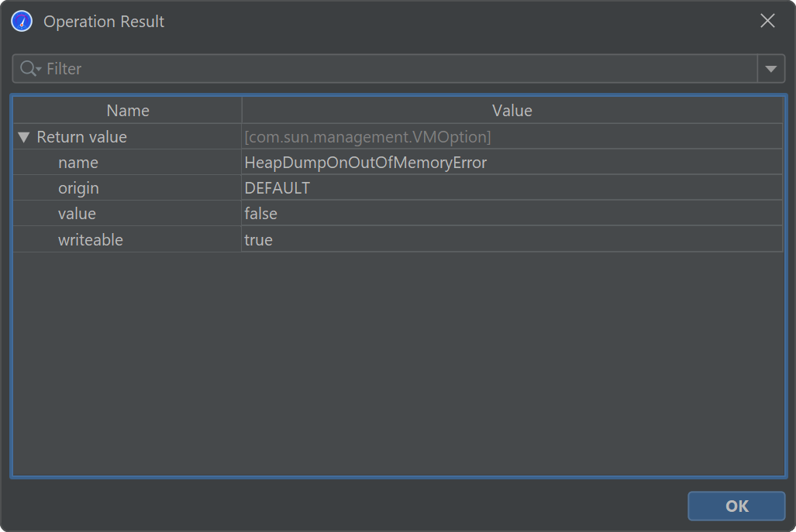Select the Return value row
This screenshot has height=532, width=796.
point(81,137)
